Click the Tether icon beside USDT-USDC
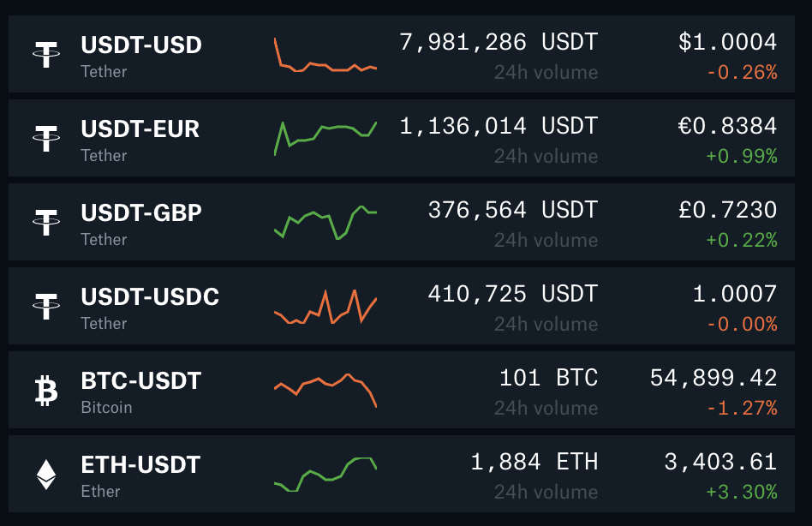Screen dimensions: 812x526 [45, 306]
